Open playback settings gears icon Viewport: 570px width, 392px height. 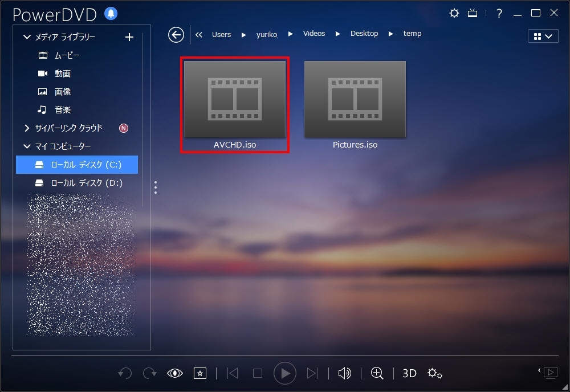[x=435, y=373]
